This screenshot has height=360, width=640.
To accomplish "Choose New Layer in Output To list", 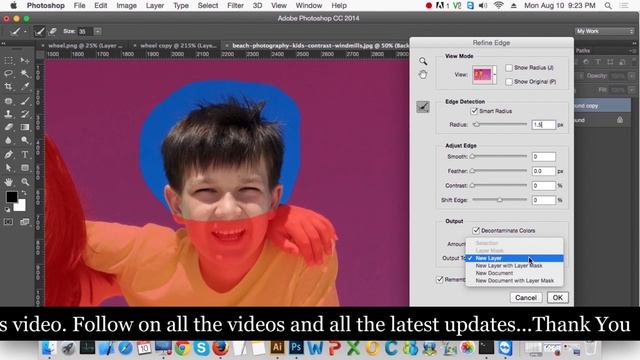I will click(514, 258).
